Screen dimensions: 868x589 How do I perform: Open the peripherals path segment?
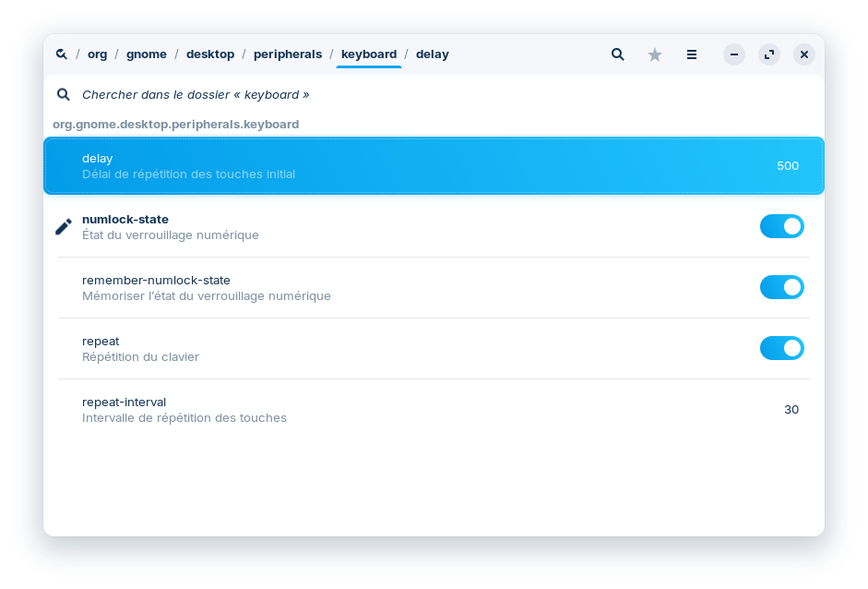286,54
